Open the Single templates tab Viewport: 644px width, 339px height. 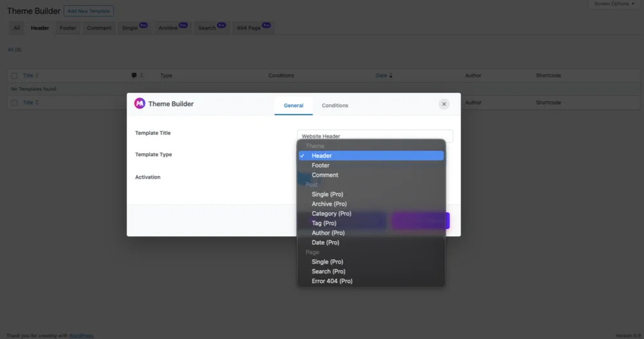click(135, 28)
